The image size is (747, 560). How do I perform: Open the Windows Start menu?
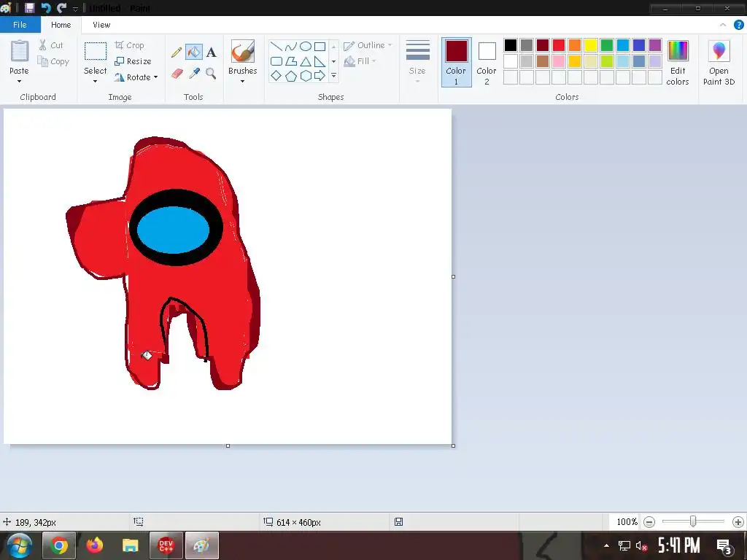click(x=19, y=545)
